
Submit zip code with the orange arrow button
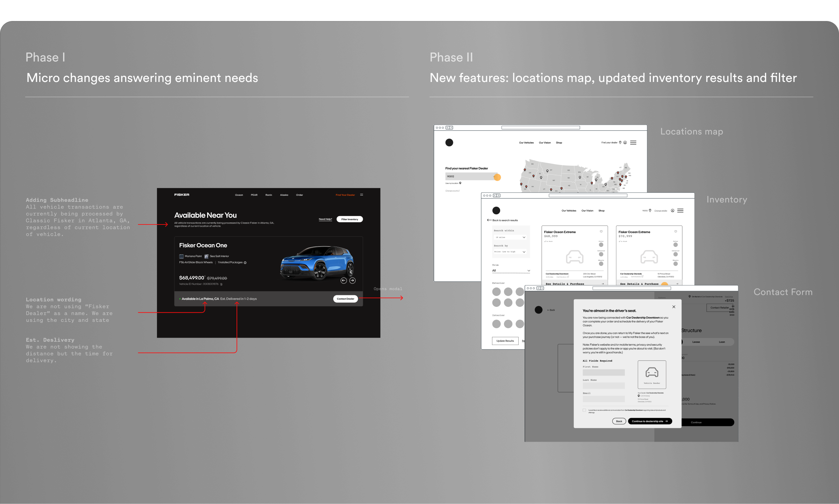pyautogui.click(x=497, y=177)
